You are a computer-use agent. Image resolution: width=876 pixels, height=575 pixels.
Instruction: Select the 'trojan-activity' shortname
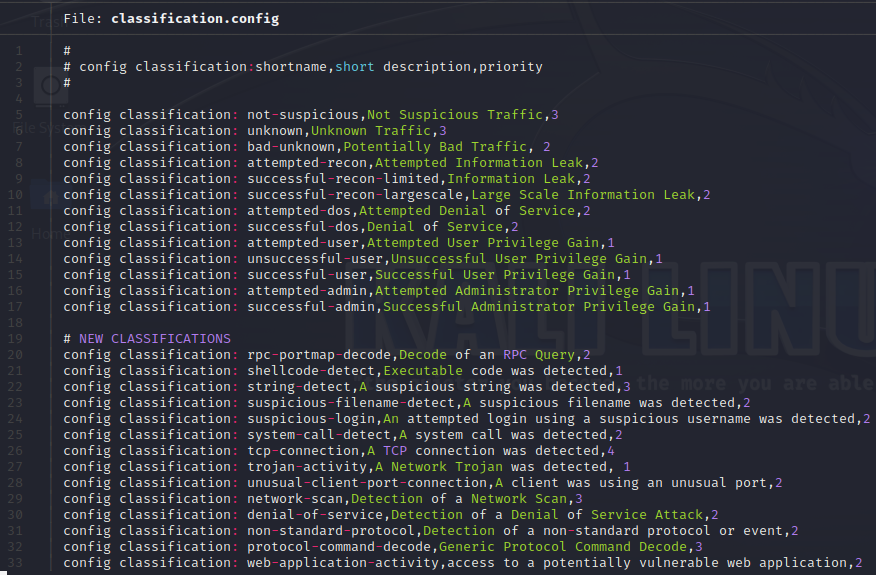coord(307,467)
